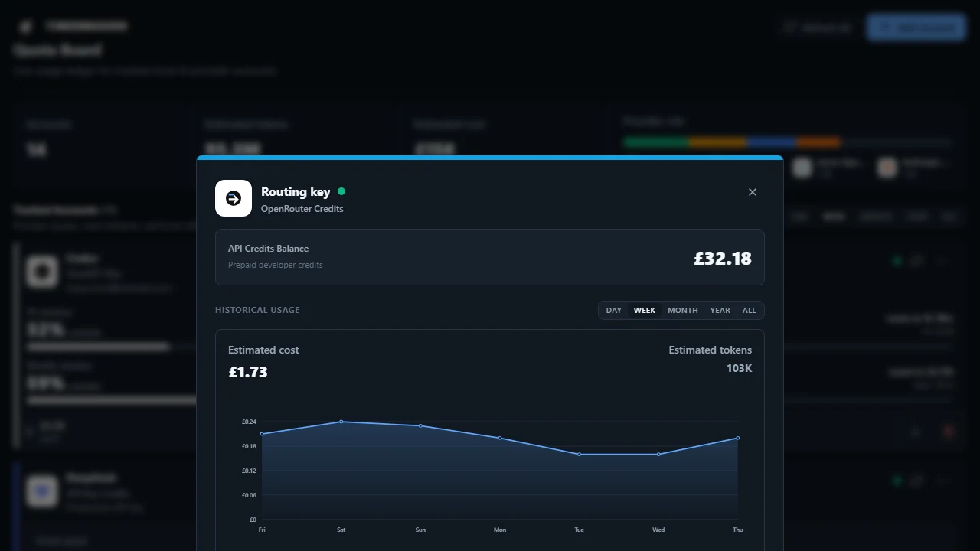Click the Wed x-axis label
Screen dimensions: 980x551
tap(658, 530)
